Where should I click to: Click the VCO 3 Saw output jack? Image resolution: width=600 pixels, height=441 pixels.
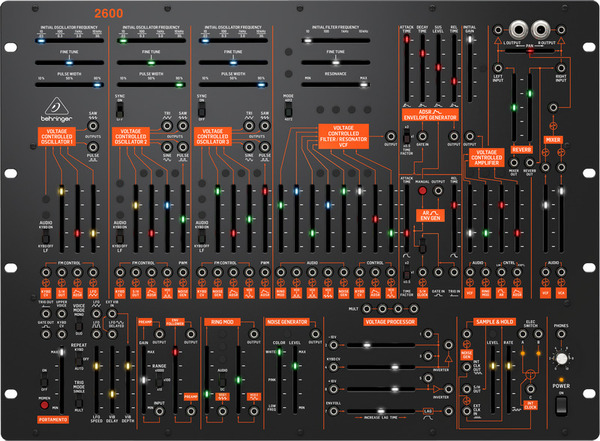[x=265, y=126]
